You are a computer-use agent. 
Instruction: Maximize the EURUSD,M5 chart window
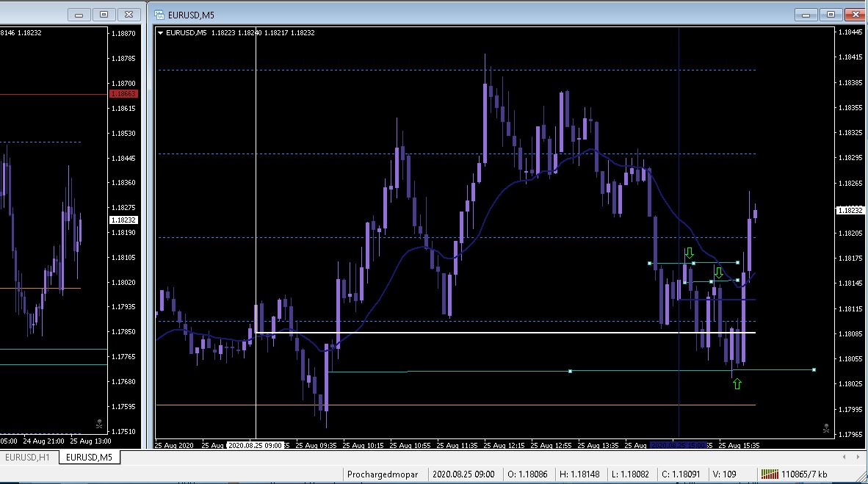[831, 15]
